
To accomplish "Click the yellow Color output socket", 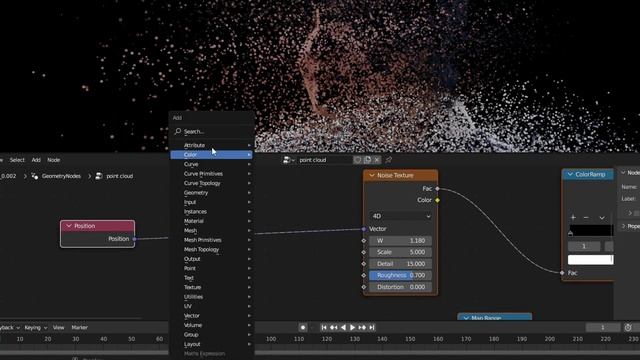I will pyautogui.click(x=438, y=200).
